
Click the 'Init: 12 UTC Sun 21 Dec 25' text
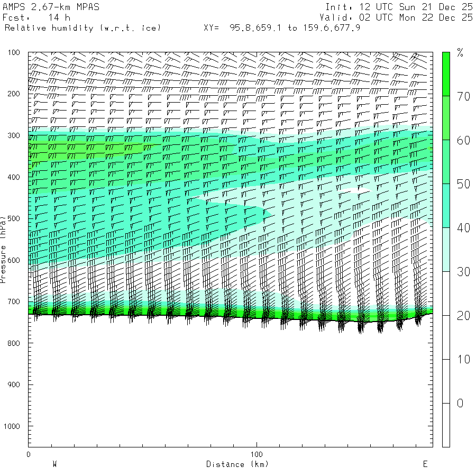(399, 7)
